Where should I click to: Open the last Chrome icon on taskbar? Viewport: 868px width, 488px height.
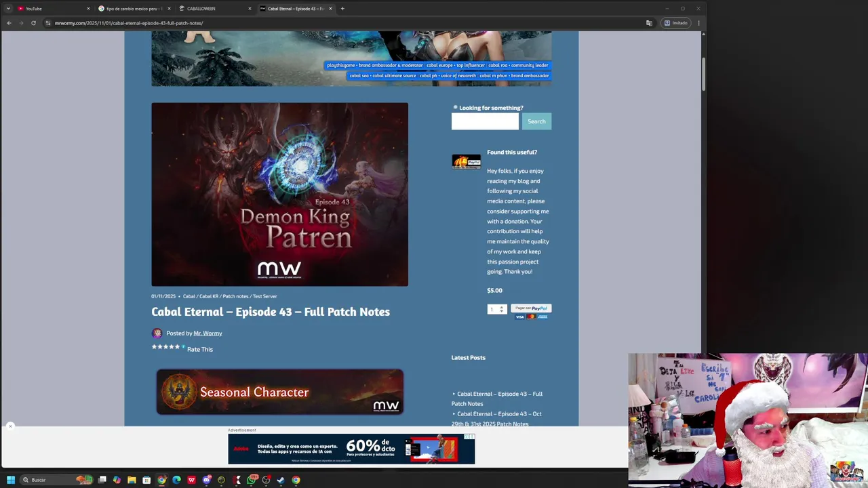pos(296,480)
